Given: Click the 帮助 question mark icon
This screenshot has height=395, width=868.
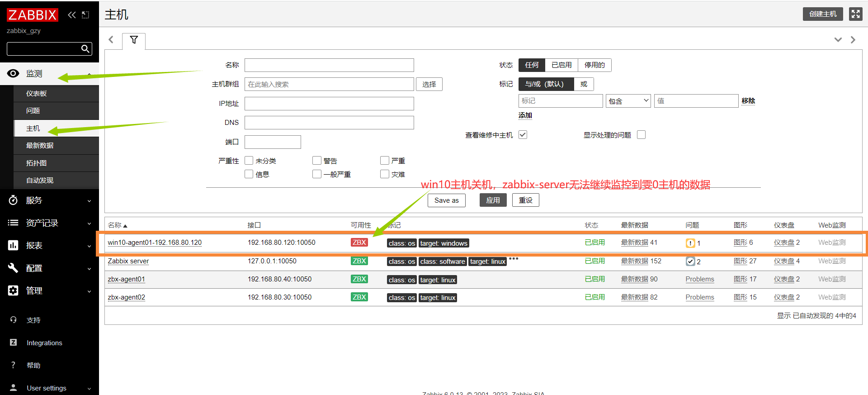Looking at the screenshot, I should pyautogui.click(x=13, y=365).
